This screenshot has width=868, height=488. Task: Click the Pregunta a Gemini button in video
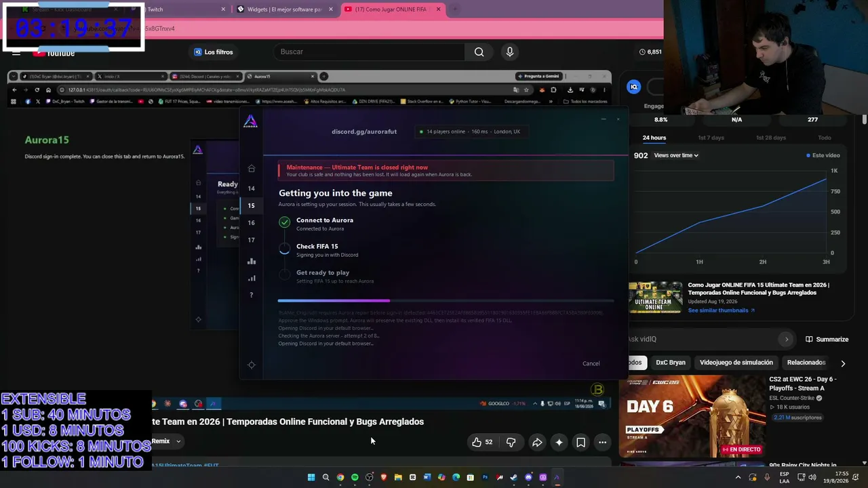(x=538, y=76)
